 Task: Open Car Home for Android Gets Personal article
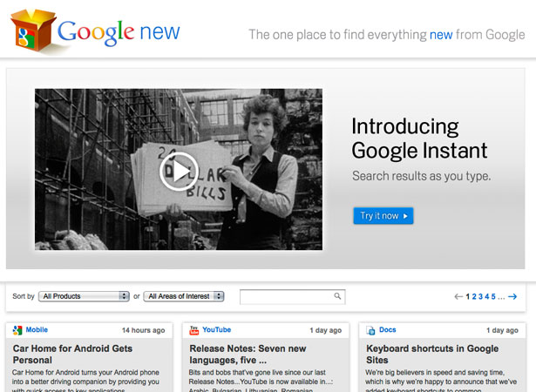(72, 354)
